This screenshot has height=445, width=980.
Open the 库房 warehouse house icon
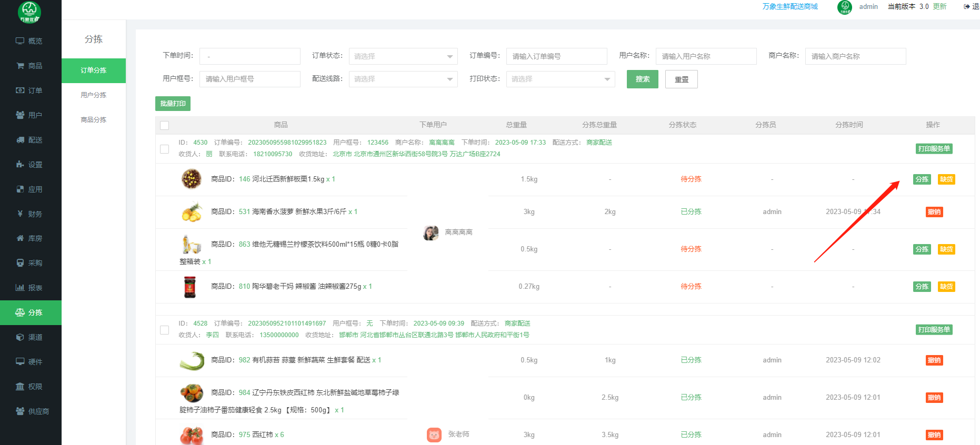[x=20, y=238]
